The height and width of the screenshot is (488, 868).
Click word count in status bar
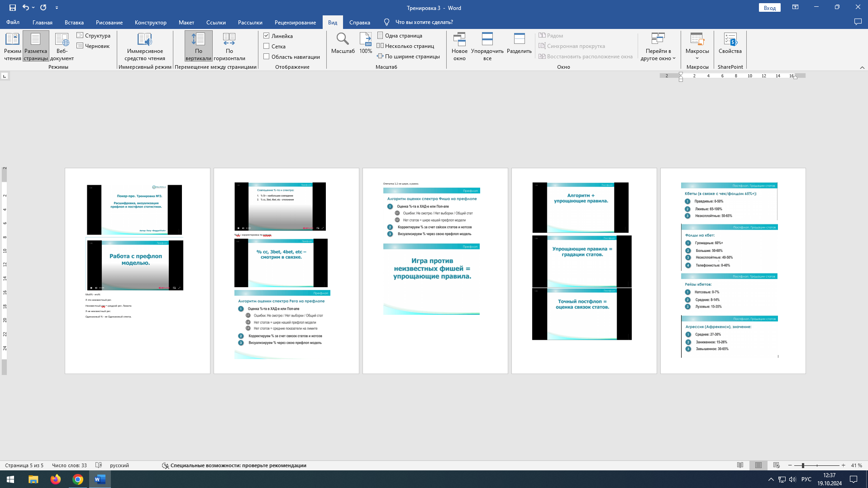[69, 465]
